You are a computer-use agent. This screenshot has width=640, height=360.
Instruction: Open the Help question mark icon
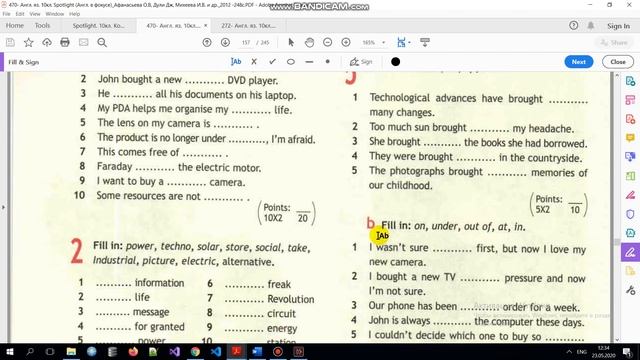(573, 25)
